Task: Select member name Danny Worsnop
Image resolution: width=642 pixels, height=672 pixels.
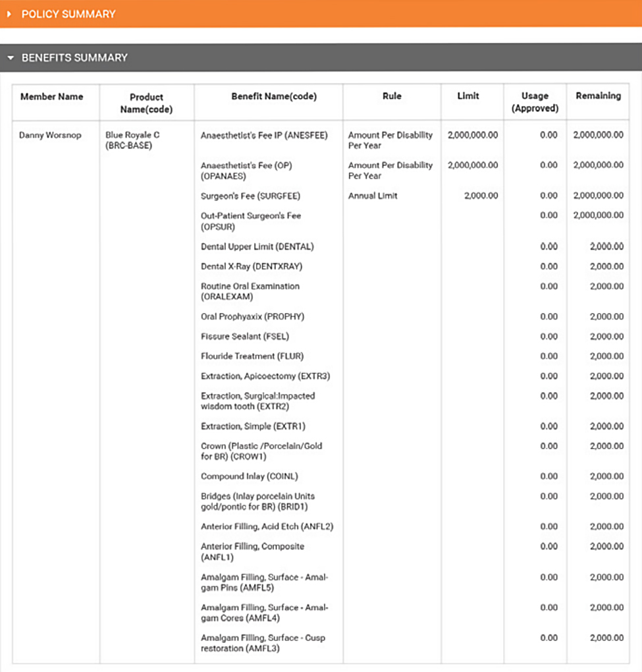Action: 50,135
